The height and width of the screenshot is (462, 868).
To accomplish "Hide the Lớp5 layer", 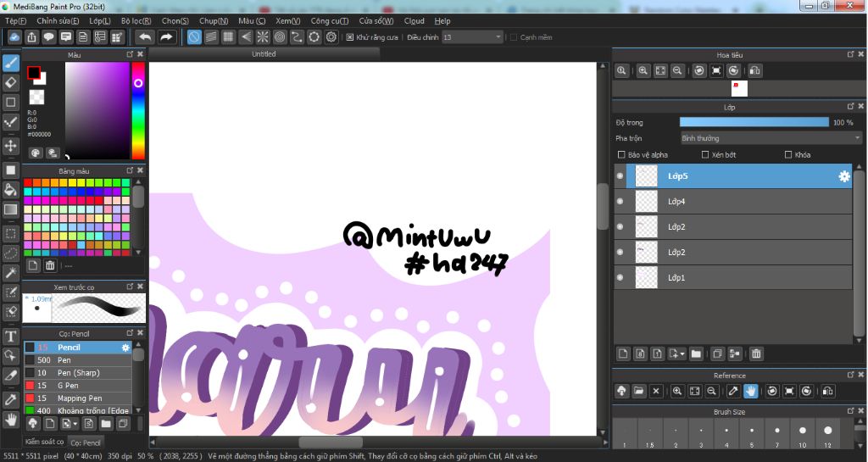I will pyautogui.click(x=620, y=176).
